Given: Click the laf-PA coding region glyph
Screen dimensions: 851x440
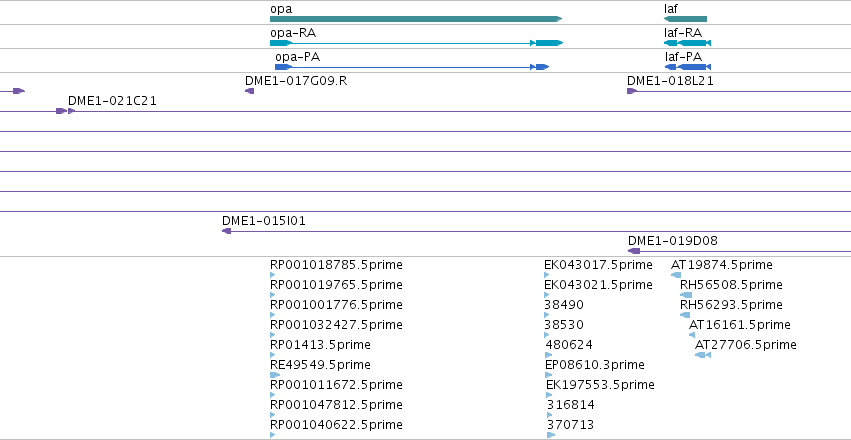Looking at the screenshot, I should coord(688,67).
